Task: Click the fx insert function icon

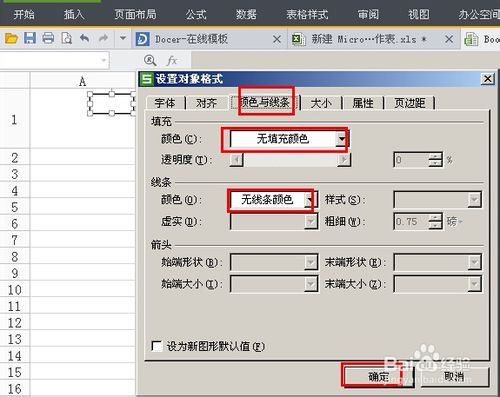Action: pyautogui.click(x=172, y=61)
